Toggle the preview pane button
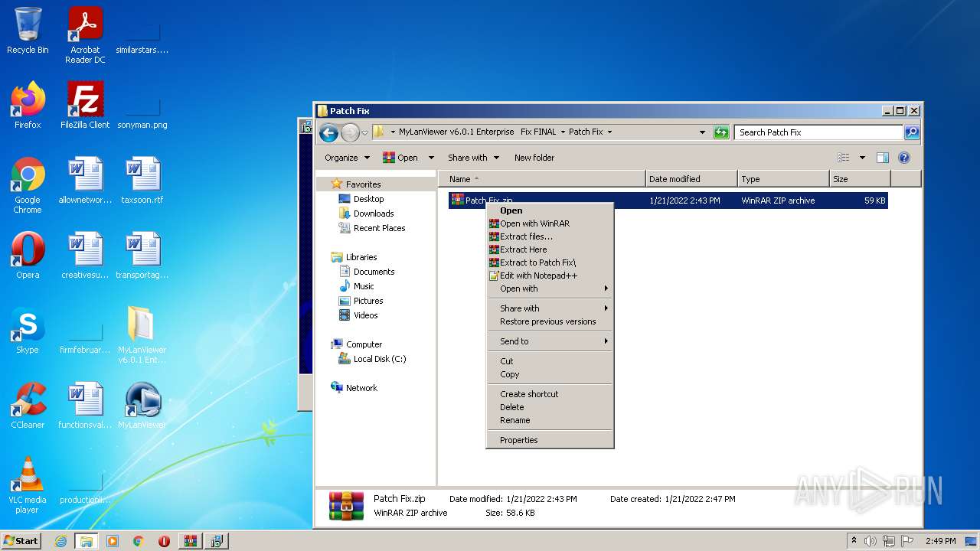 tap(882, 158)
